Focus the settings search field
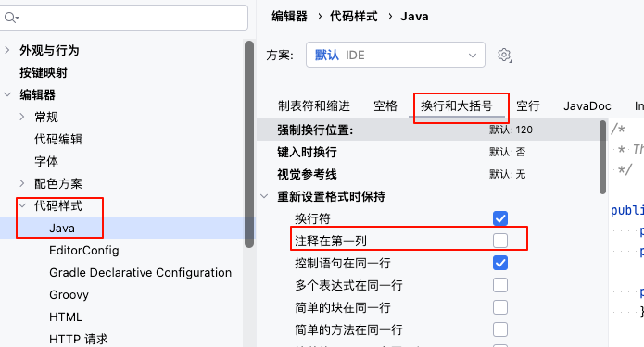 coord(123,18)
